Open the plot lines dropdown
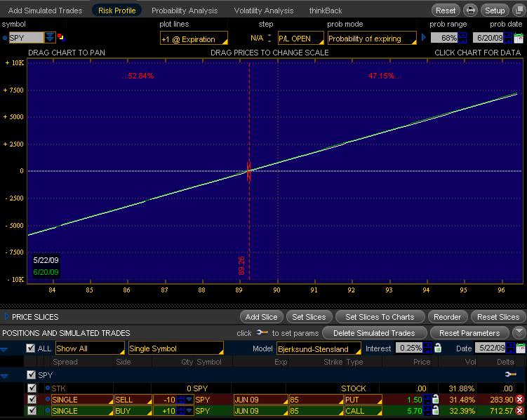The image size is (527, 420). pyautogui.click(x=194, y=39)
